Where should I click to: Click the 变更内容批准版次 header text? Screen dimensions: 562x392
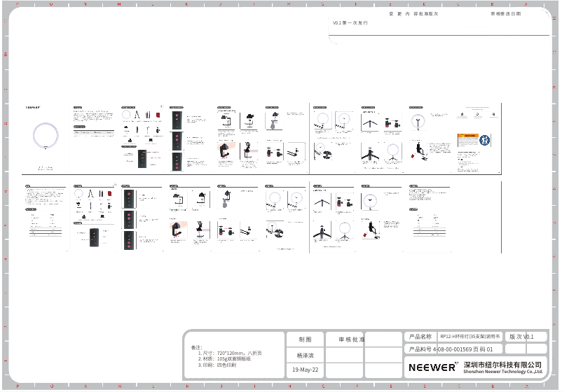[x=413, y=13]
